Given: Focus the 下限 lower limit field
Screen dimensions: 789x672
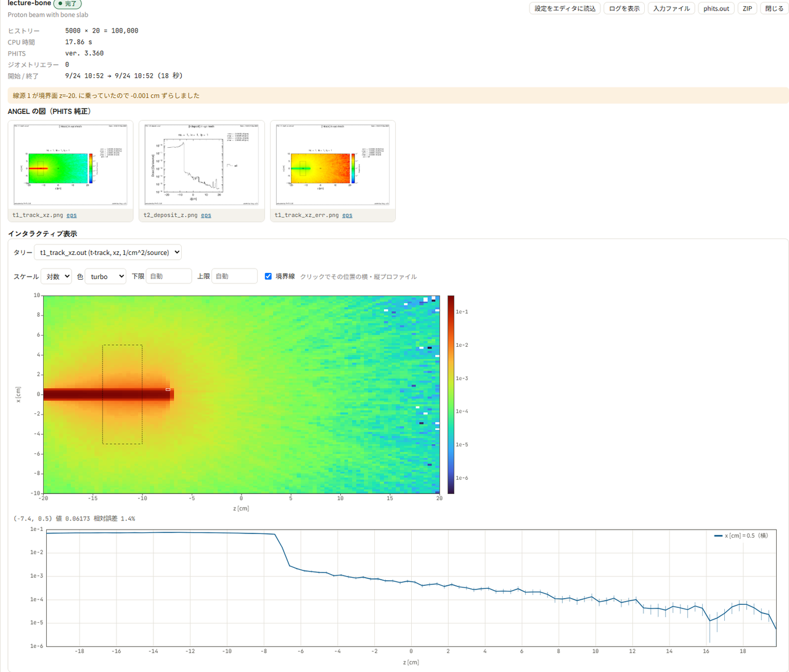Looking at the screenshot, I should pyautogui.click(x=168, y=277).
